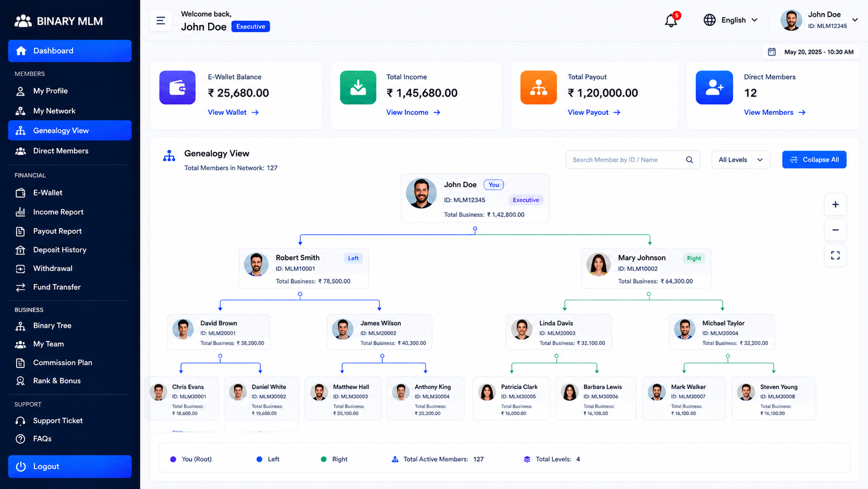Enter fullscreen tree view

[835, 256]
